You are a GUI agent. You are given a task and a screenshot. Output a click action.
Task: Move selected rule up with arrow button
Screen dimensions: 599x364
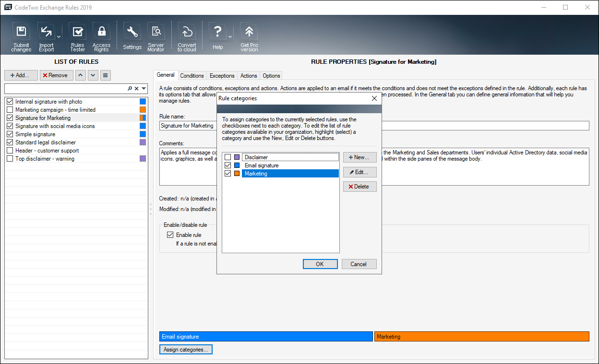coord(81,75)
